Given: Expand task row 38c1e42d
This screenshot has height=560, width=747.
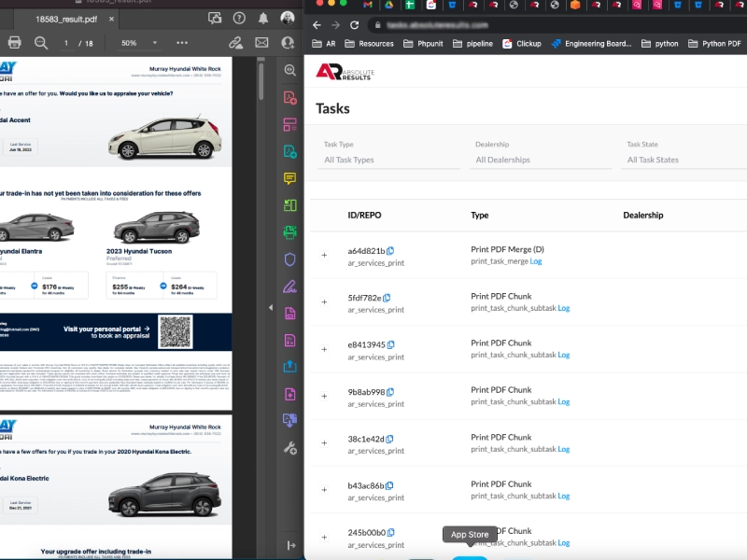Looking at the screenshot, I should click(x=324, y=442).
